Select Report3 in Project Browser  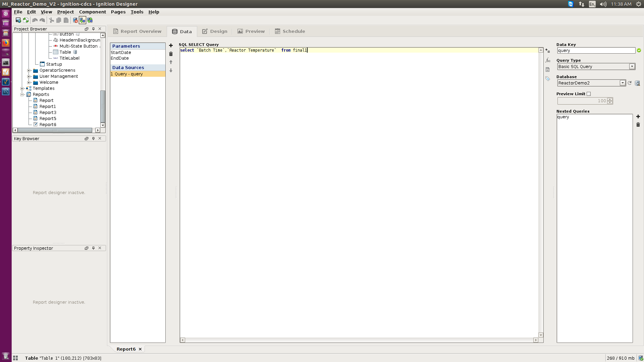(x=48, y=113)
